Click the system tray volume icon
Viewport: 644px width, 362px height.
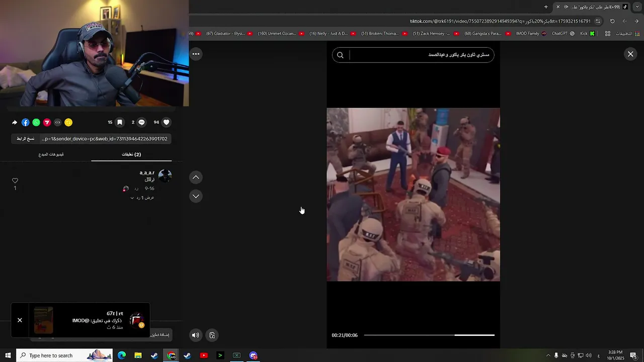coord(588,355)
